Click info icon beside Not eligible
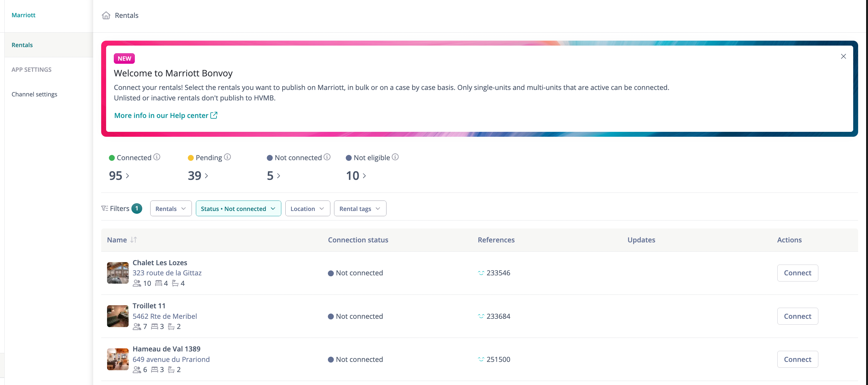 (395, 157)
